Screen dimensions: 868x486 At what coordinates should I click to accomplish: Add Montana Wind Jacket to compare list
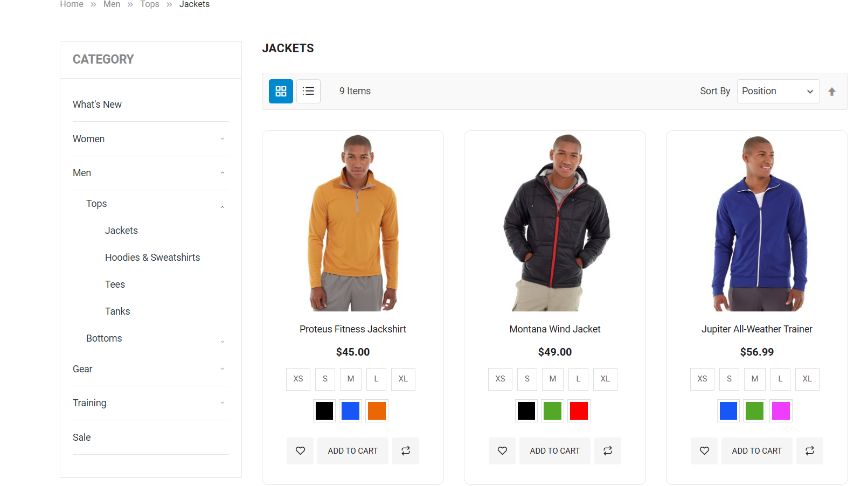pos(607,450)
